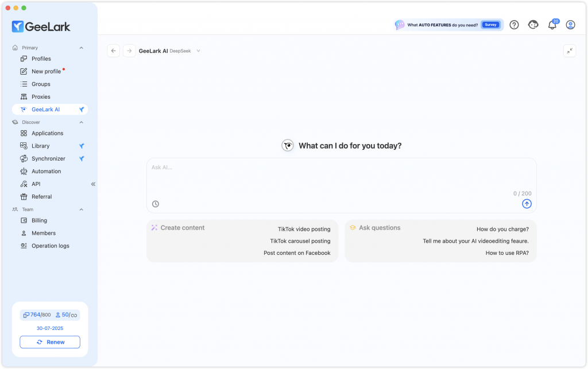The width and height of the screenshot is (588, 369).
Task: Choose How to use RPA? question
Action: [x=507, y=253]
